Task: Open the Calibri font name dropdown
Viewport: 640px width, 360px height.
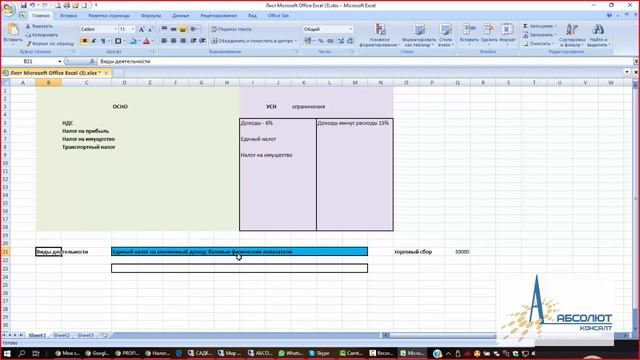Action: coord(116,29)
